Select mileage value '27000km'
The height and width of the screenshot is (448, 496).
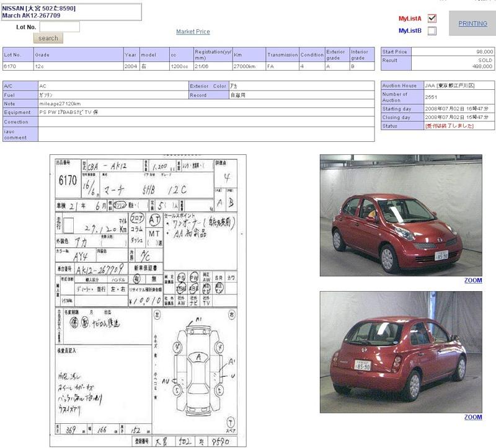tap(244, 66)
